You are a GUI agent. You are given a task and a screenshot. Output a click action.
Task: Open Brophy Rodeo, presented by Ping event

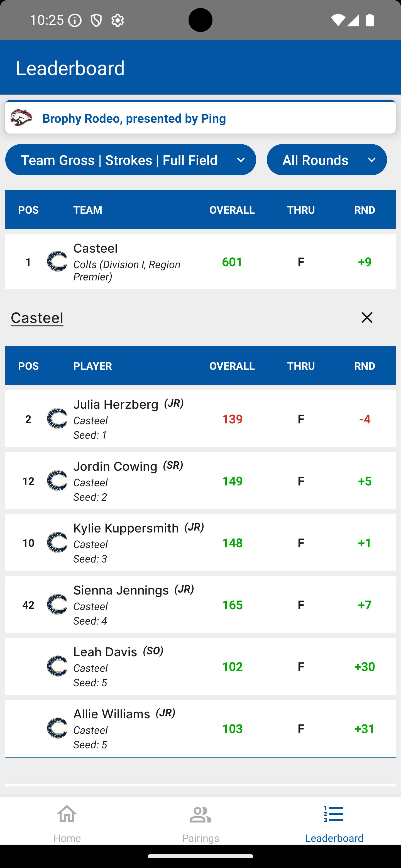(200, 118)
